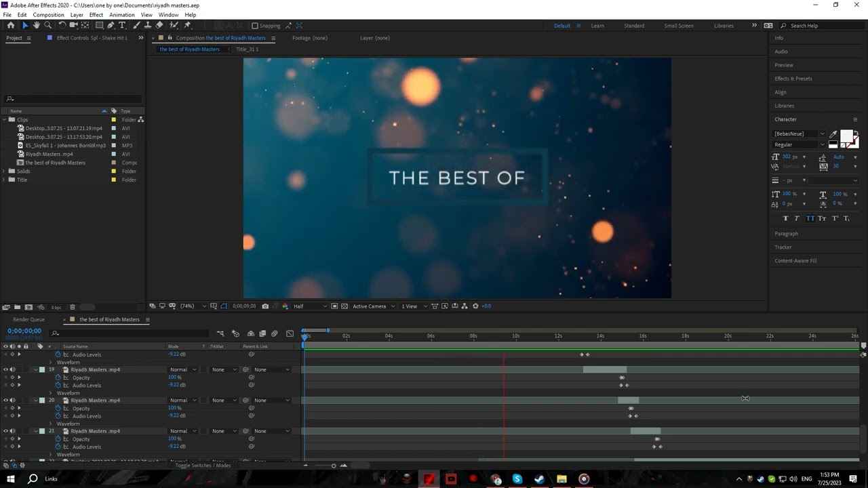Open the Content-Aware Fill panel
The width and height of the screenshot is (868, 488).
point(796,261)
